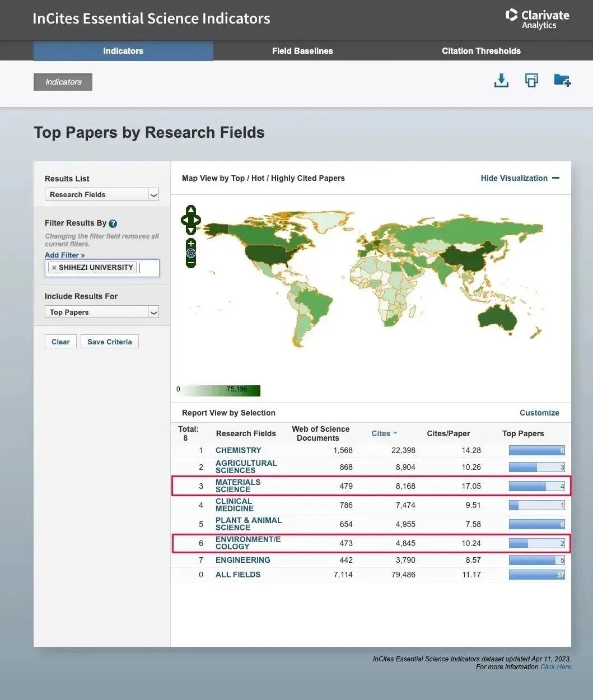
Task: Pan the map upward
Action: [x=191, y=210]
